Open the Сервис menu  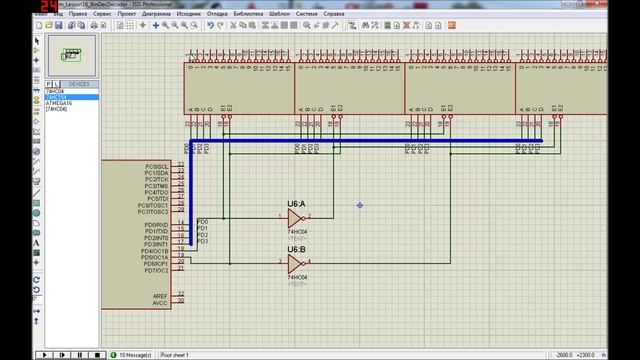(102, 14)
